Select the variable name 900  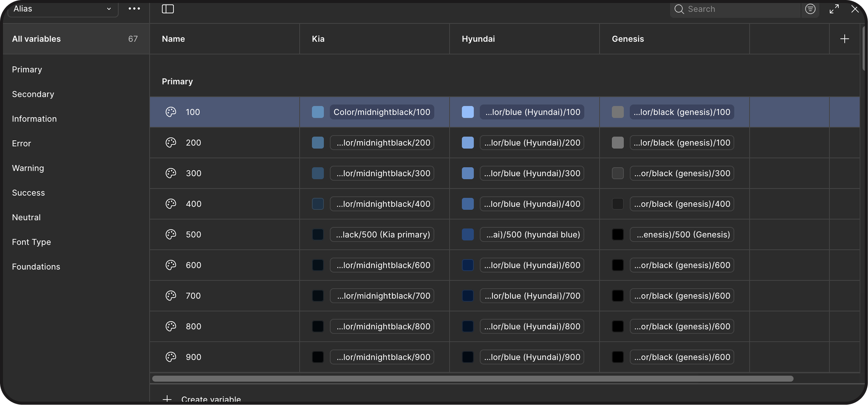tap(193, 357)
